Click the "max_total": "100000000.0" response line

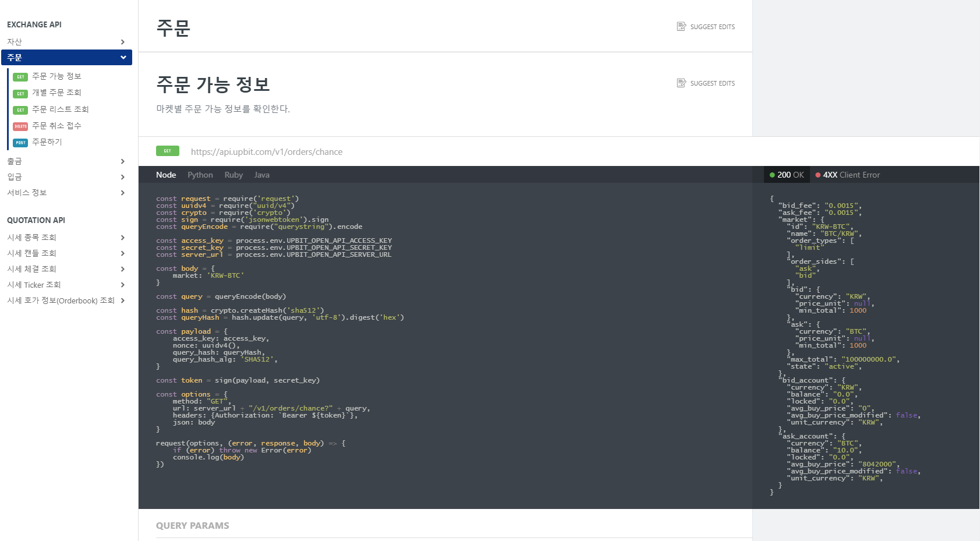[843, 359]
